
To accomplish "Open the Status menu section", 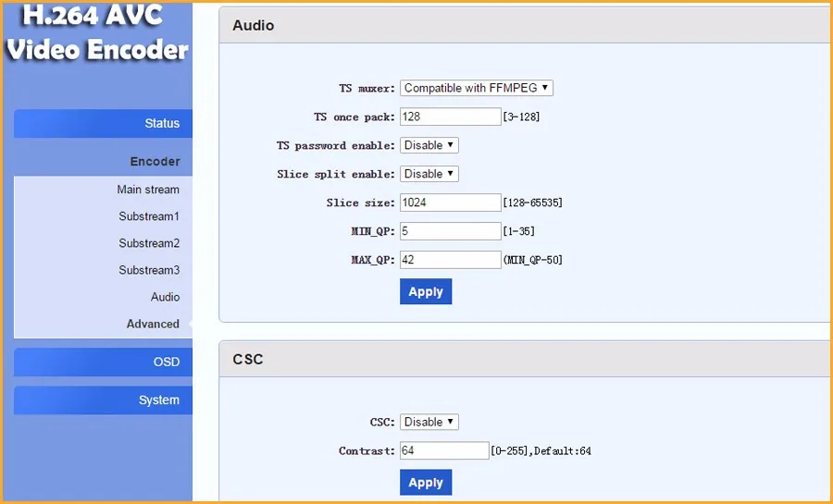I will click(x=104, y=123).
